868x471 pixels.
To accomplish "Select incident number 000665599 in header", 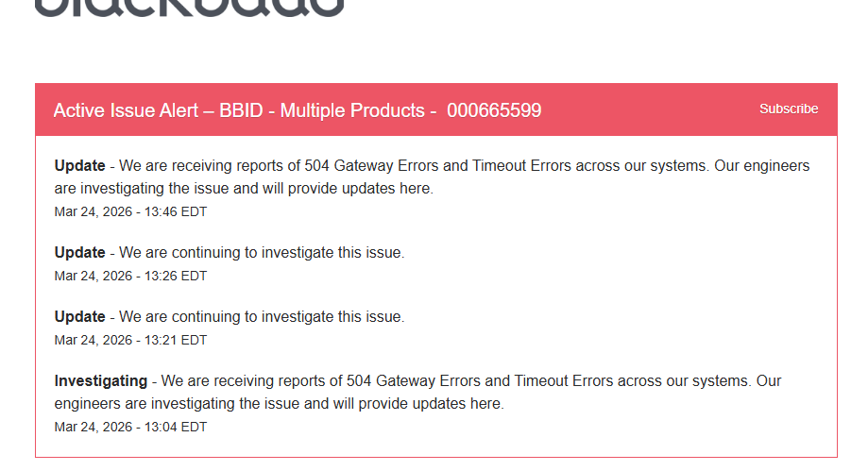I will coord(494,110).
